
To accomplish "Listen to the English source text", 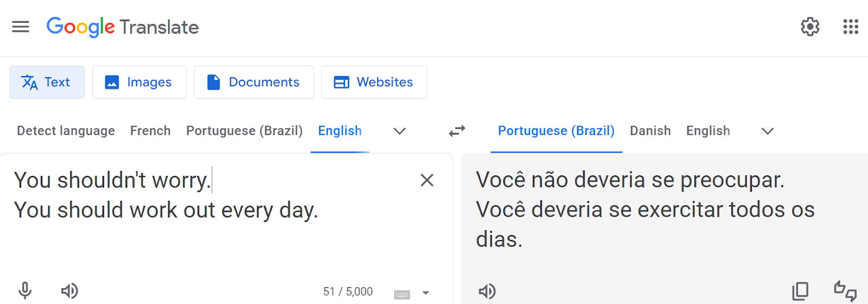I will (x=69, y=291).
